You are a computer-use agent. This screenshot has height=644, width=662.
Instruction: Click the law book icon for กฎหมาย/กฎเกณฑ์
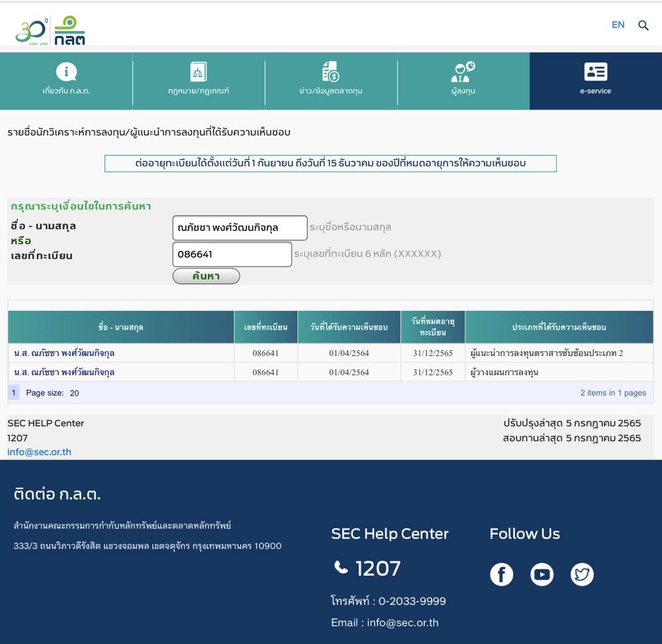(198, 71)
